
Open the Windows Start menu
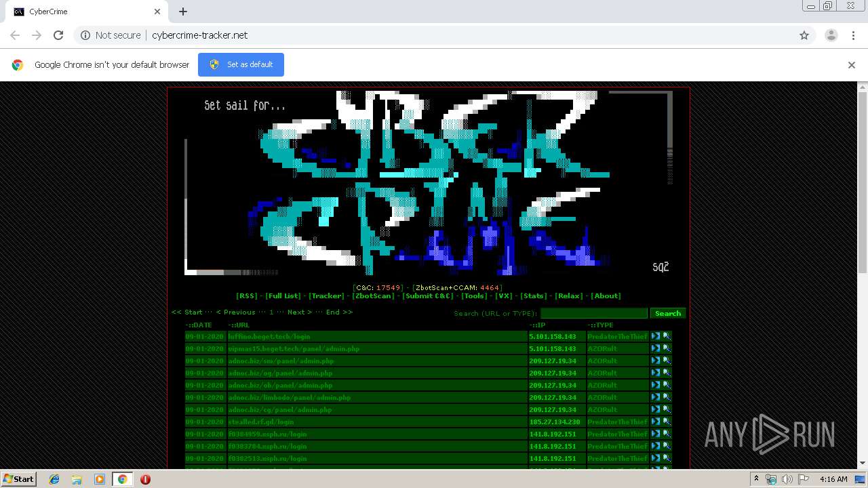[x=18, y=479]
